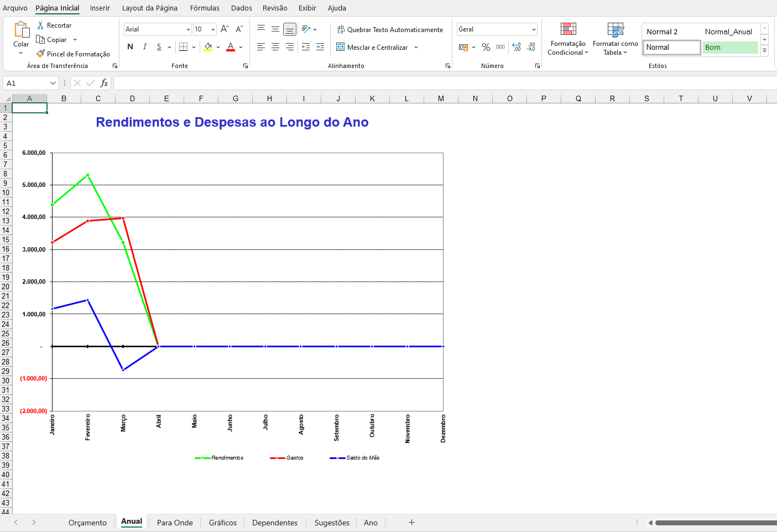Open the Fórmulas ribbon tab

[205, 8]
